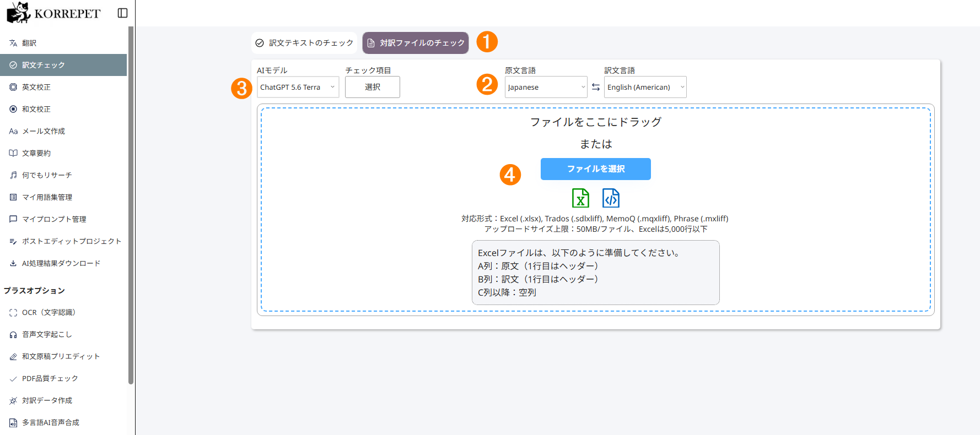The height and width of the screenshot is (435, 980).
Task: Open 多言語AI音声合成 in sidebar
Action: [63, 422]
